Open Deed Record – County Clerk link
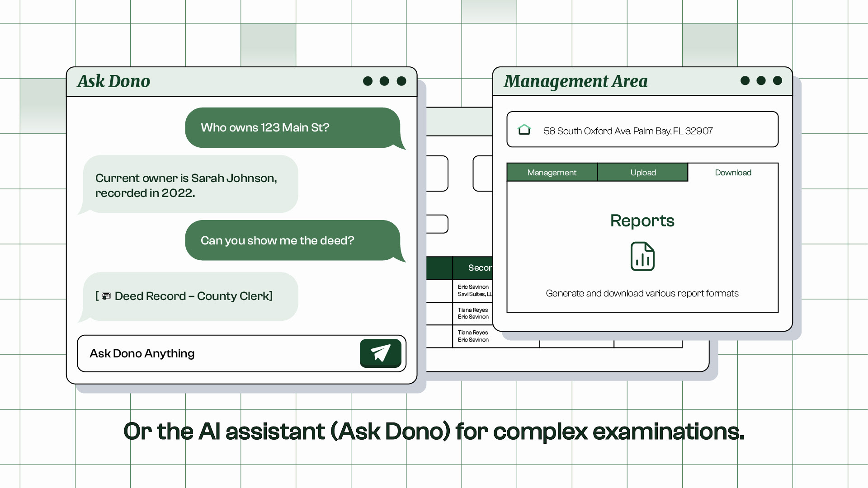868x488 pixels. point(193,296)
